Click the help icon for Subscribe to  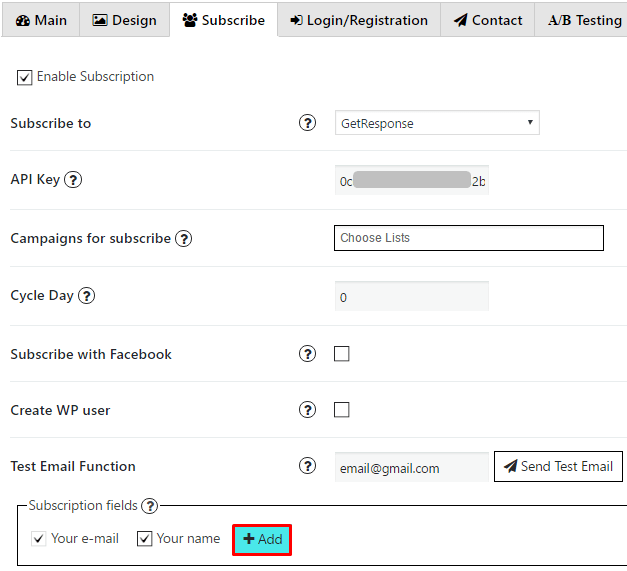(x=307, y=123)
